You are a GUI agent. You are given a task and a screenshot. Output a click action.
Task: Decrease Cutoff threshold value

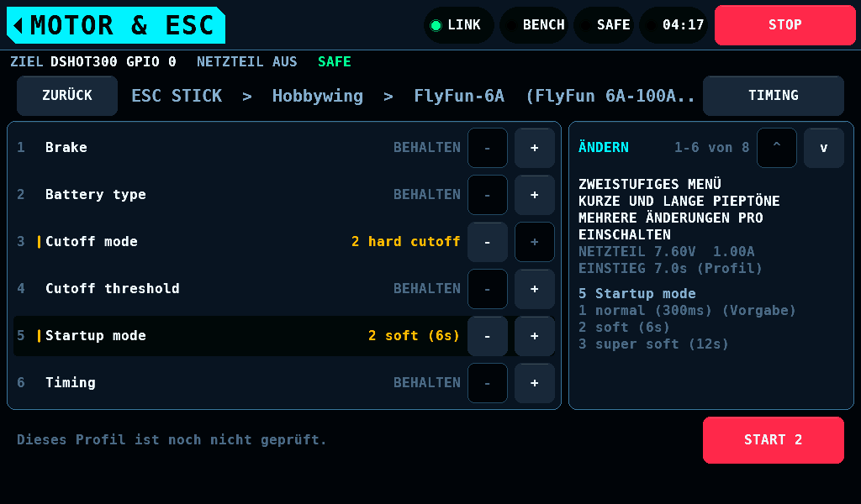click(x=487, y=289)
